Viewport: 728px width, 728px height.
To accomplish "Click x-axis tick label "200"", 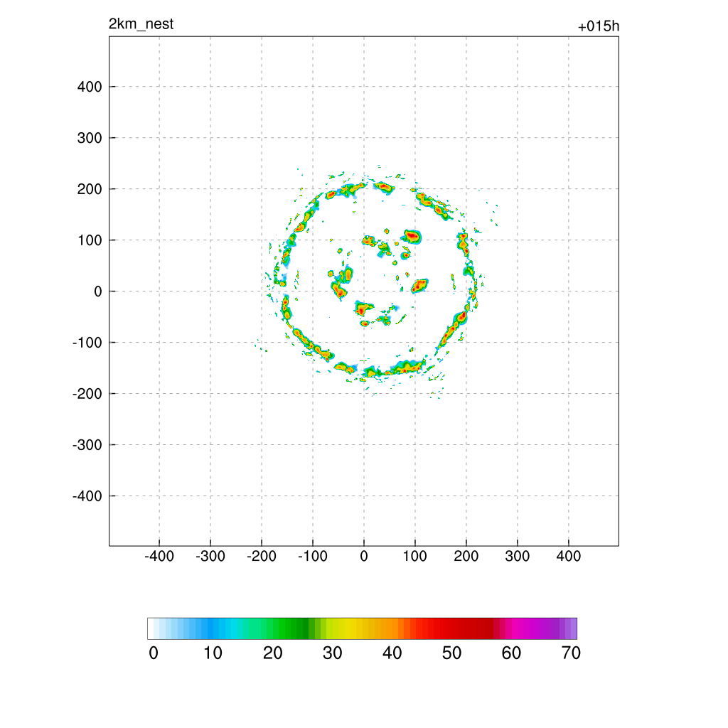I will click(x=466, y=556).
